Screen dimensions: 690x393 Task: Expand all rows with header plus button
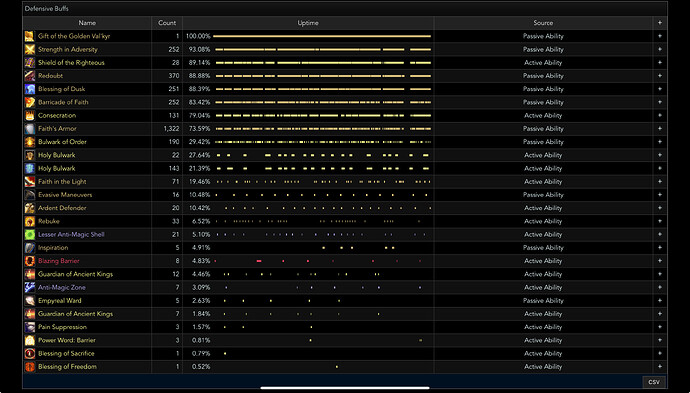[660, 23]
